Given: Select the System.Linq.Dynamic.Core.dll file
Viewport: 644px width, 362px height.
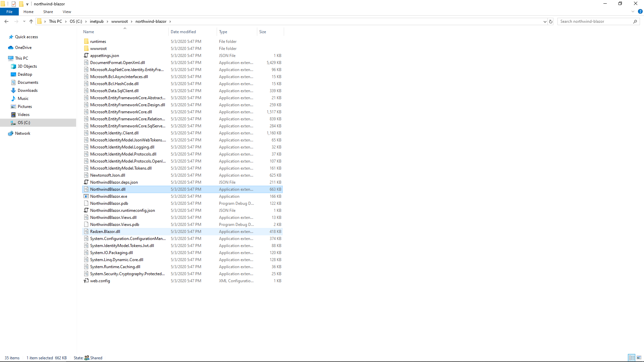Looking at the screenshot, I should pyautogui.click(x=182, y=260).
